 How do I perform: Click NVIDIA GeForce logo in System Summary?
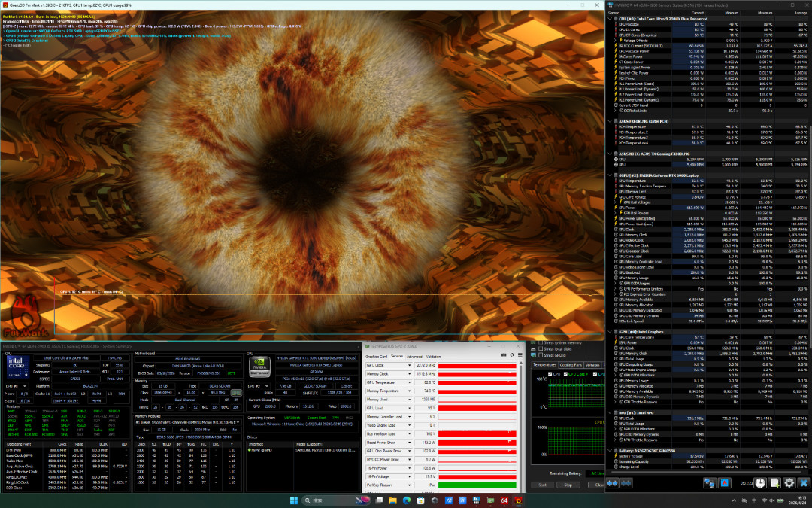pyautogui.click(x=259, y=367)
